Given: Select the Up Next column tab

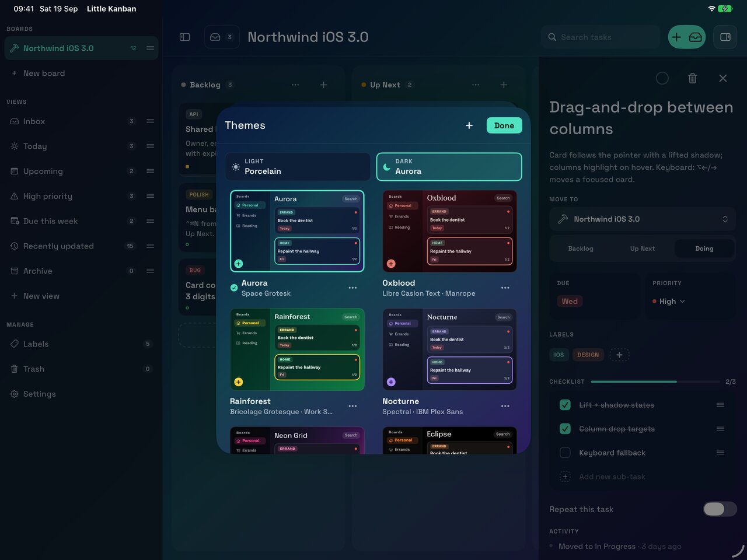Looking at the screenshot, I should [643, 249].
